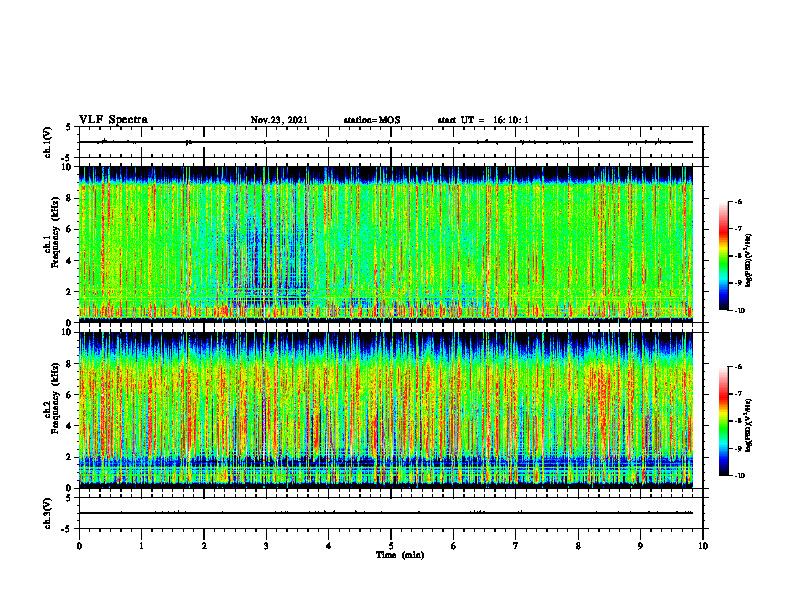Click the ch.1 color bar log(PSD) label
The width and height of the screenshot is (792, 612).
click(x=749, y=261)
